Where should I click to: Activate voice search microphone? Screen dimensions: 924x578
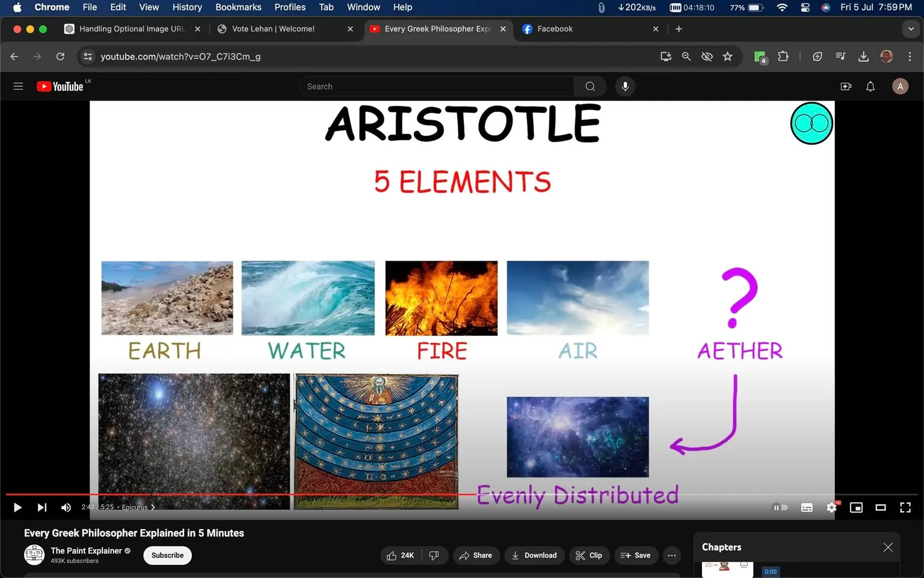(625, 86)
